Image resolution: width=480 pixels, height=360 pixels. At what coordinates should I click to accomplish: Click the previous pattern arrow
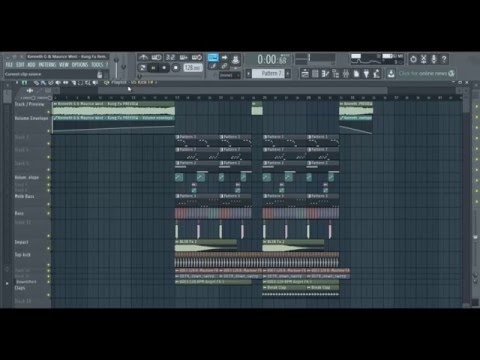(x=249, y=73)
